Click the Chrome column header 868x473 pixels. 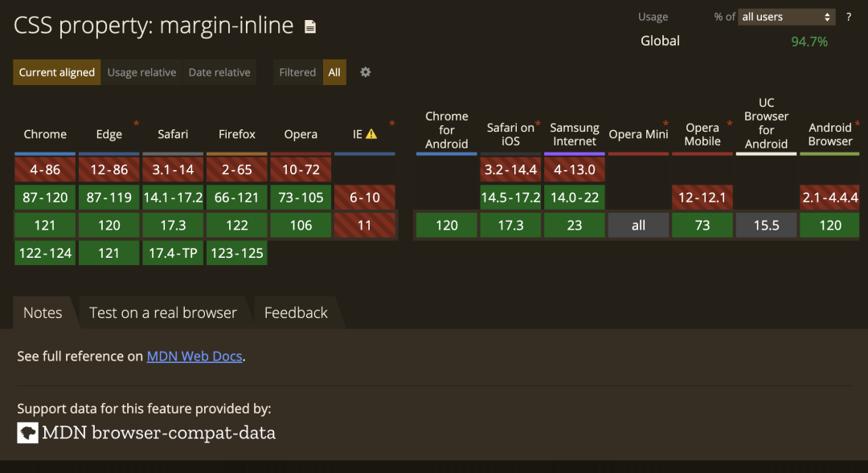click(45, 134)
